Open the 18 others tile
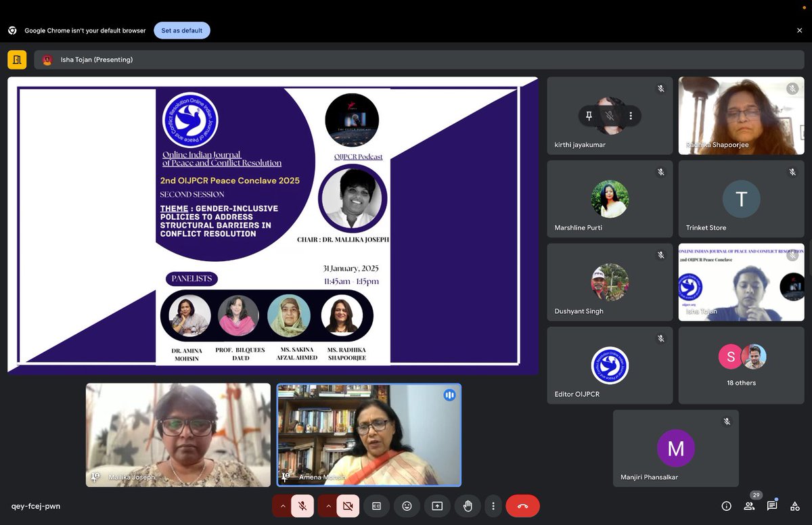The width and height of the screenshot is (812, 525). pyautogui.click(x=742, y=365)
